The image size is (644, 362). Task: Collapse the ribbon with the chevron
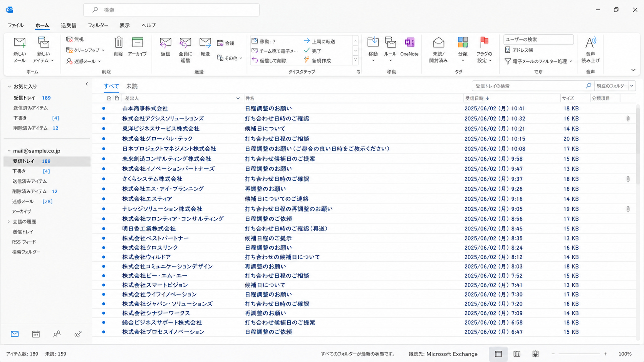click(x=633, y=70)
